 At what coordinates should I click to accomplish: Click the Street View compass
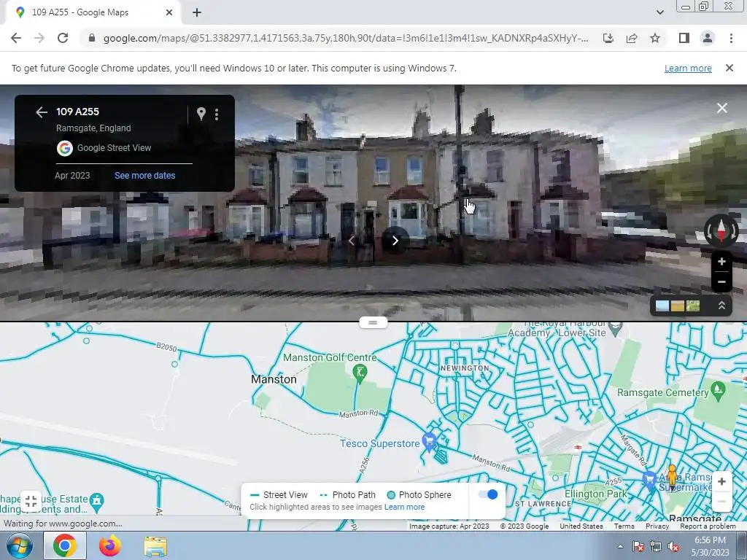721,231
